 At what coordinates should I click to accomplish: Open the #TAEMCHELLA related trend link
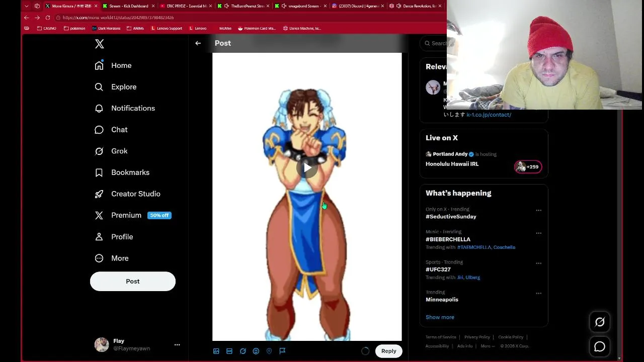tap(474, 247)
